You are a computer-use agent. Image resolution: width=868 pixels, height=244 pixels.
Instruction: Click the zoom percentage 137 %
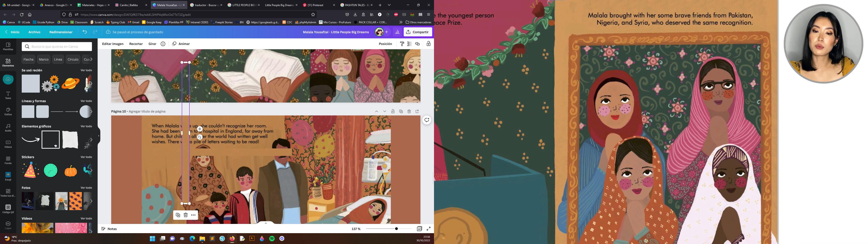[356, 229]
